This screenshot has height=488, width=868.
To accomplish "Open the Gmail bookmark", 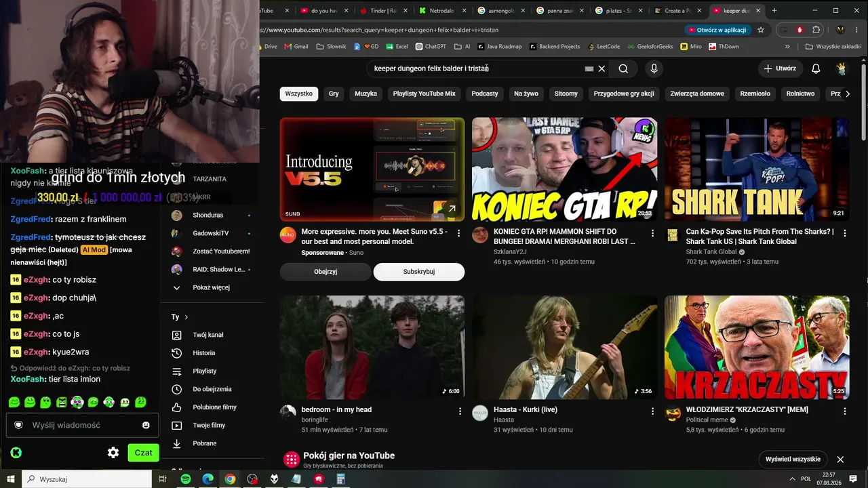I will 296,47.
